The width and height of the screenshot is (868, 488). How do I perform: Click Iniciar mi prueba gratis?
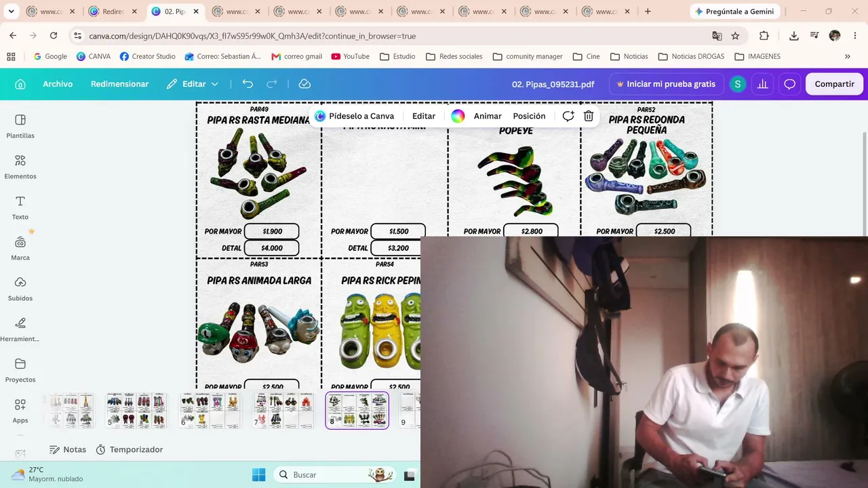(x=666, y=84)
